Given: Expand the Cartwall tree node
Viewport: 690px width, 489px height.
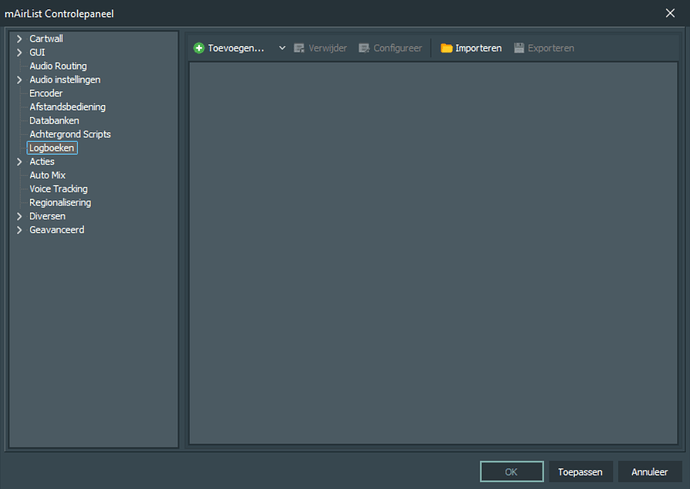Looking at the screenshot, I should 19,39.
